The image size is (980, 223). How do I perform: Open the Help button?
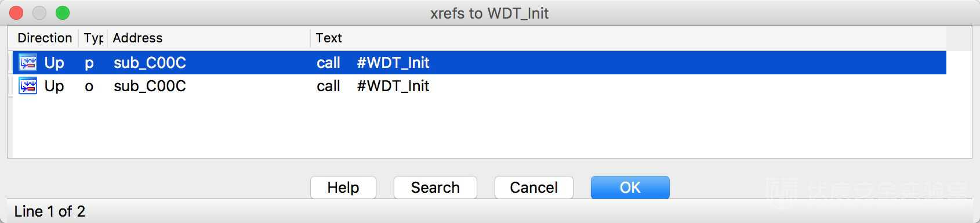pos(343,188)
